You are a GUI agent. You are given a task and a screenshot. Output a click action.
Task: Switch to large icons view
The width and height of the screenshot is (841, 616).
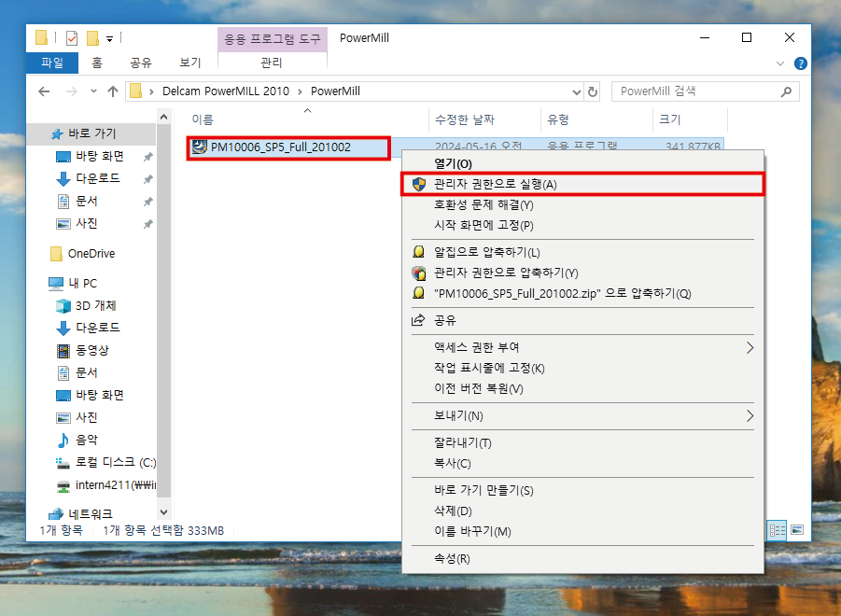797,530
